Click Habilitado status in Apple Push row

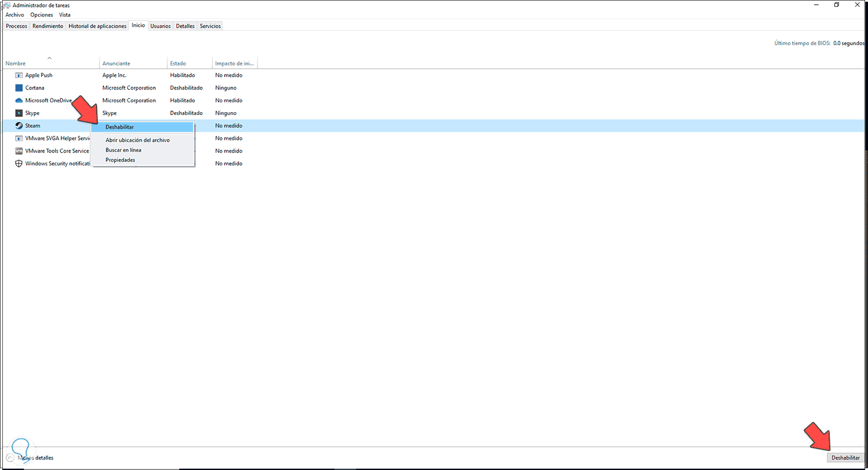(x=182, y=75)
